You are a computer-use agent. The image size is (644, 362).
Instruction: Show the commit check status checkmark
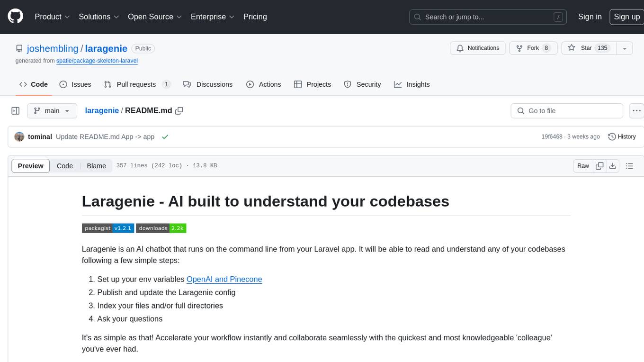coord(165,136)
